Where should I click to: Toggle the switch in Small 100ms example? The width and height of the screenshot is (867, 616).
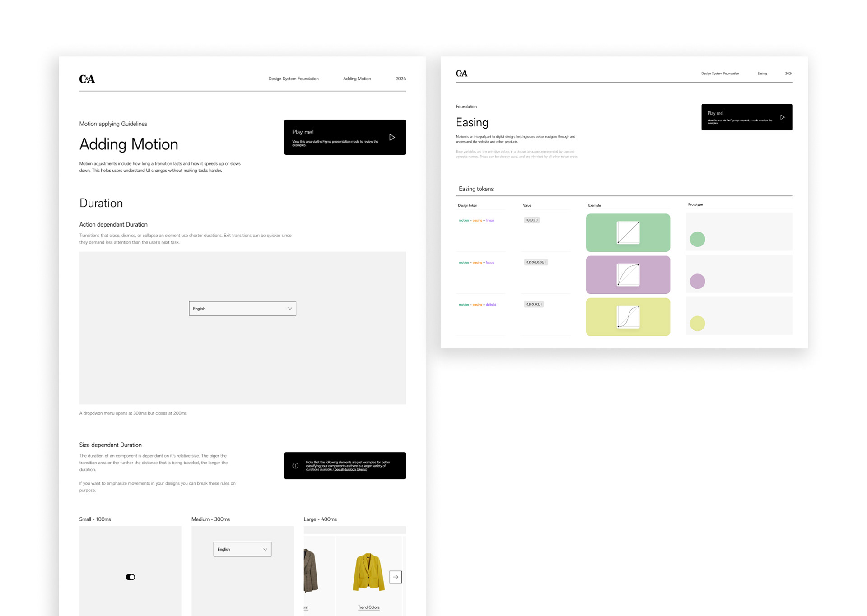131,577
